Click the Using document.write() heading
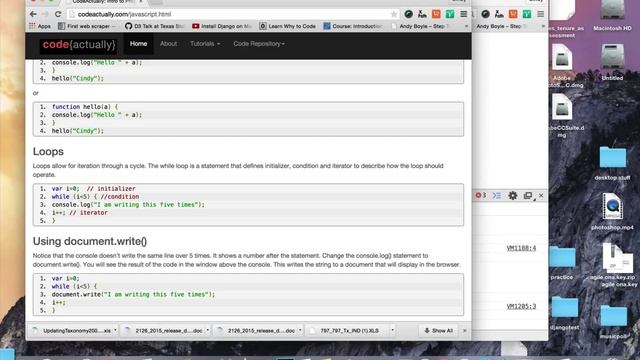This screenshot has height=360, width=640. [x=90, y=241]
